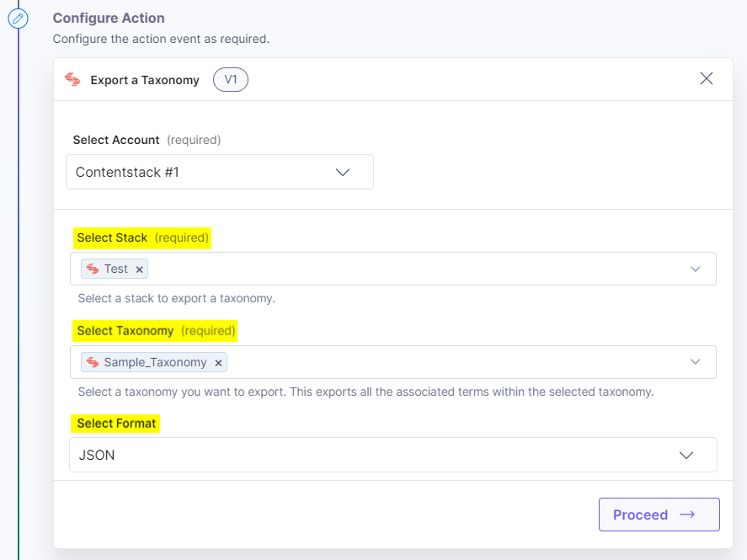Click the V1 version badge

coord(231,80)
